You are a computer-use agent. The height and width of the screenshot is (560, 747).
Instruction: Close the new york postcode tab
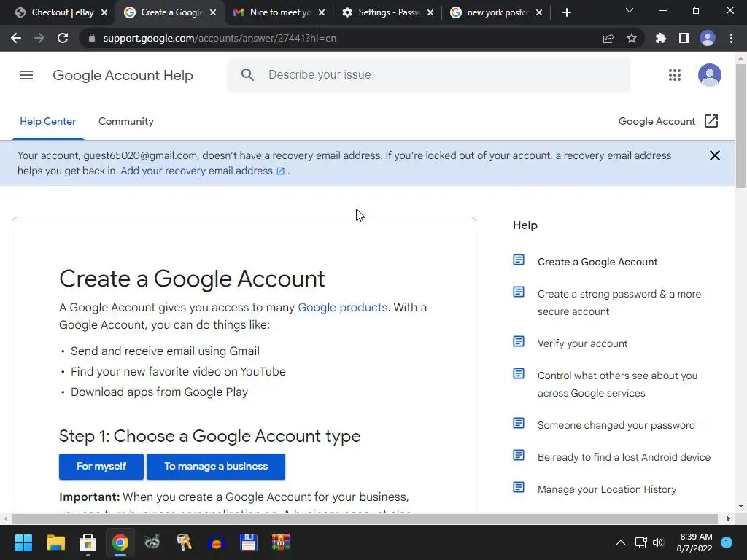tap(539, 12)
